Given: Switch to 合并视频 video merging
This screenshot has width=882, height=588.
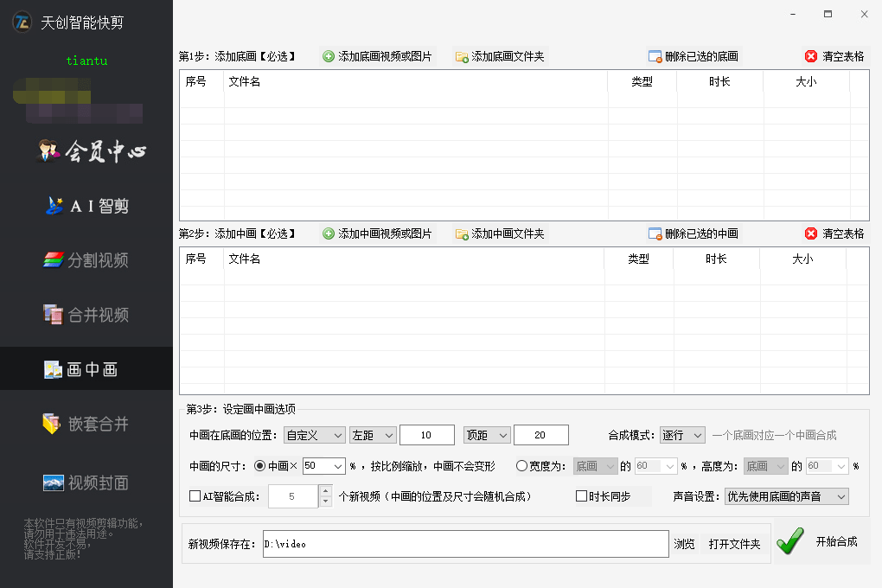Looking at the screenshot, I should [x=86, y=315].
